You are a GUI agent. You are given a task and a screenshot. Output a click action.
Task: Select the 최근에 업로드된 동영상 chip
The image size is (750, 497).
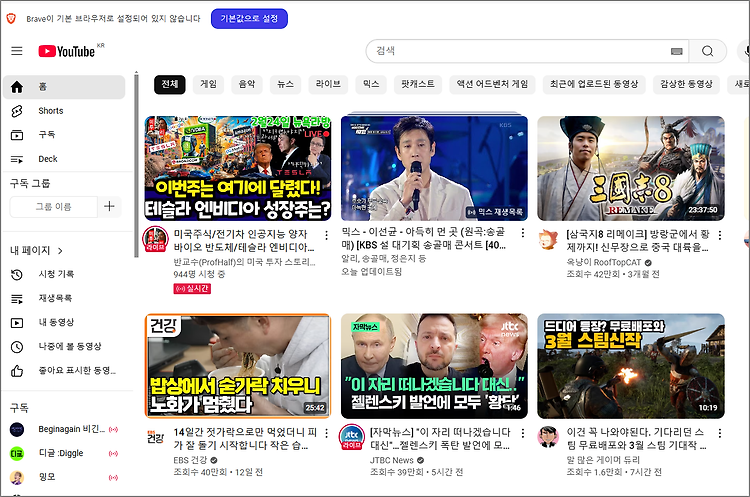click(594, 84)
